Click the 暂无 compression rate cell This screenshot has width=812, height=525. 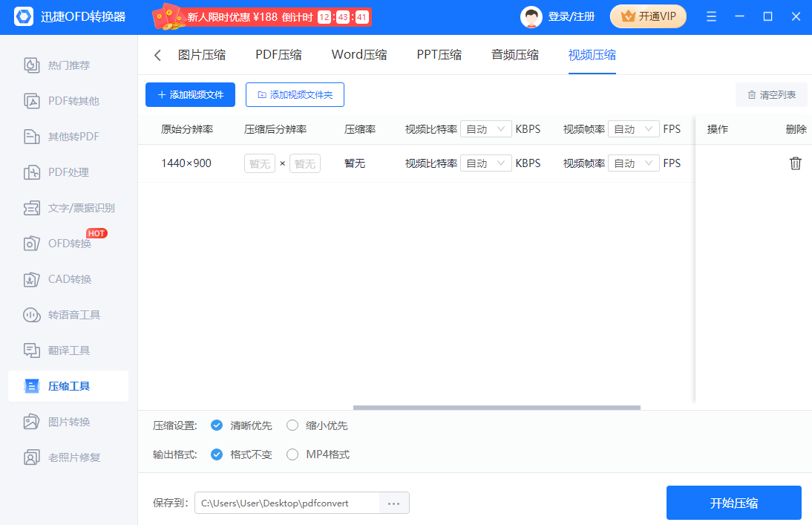[355, 163]
